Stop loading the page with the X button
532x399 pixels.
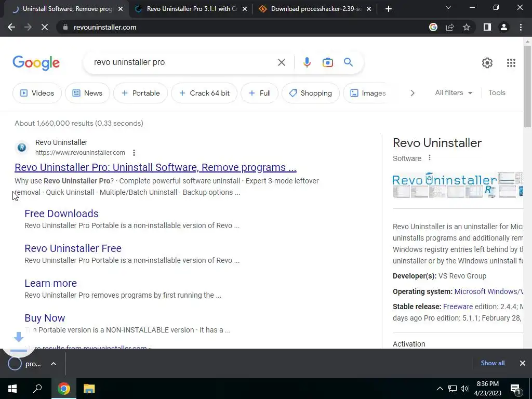point(45,27)
